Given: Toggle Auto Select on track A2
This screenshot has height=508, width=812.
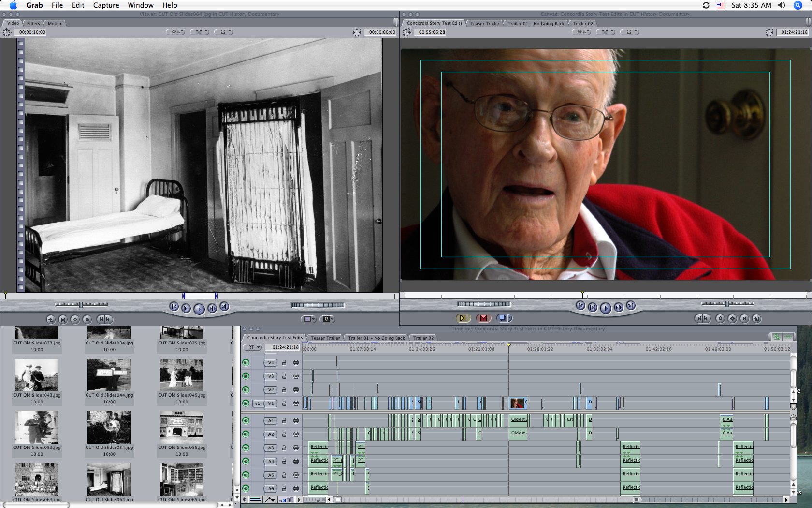Looking at the screenshot, I should [x=296, y=434].
